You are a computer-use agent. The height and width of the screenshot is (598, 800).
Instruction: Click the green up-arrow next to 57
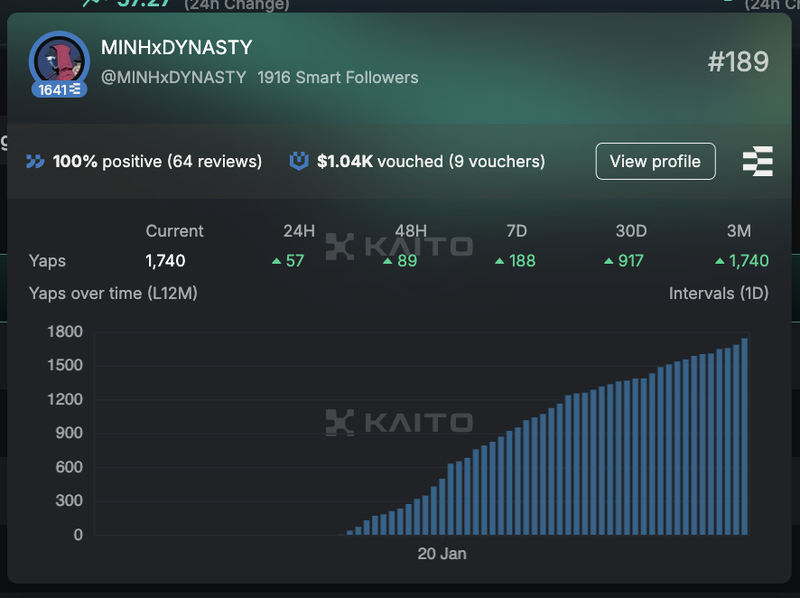[x=276, y=261]
